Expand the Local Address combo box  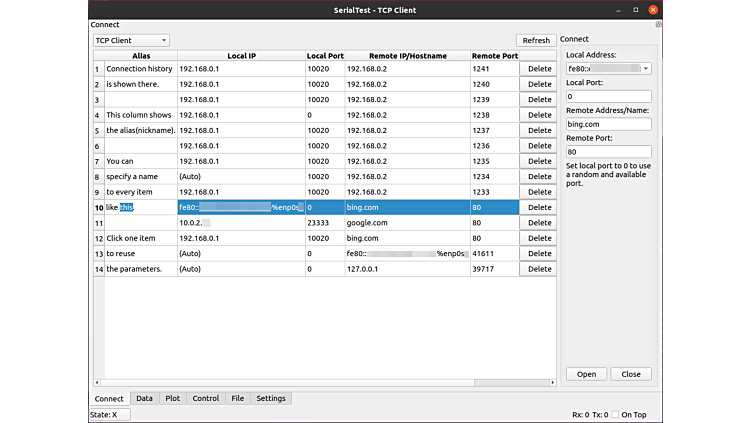coord(646,69)
